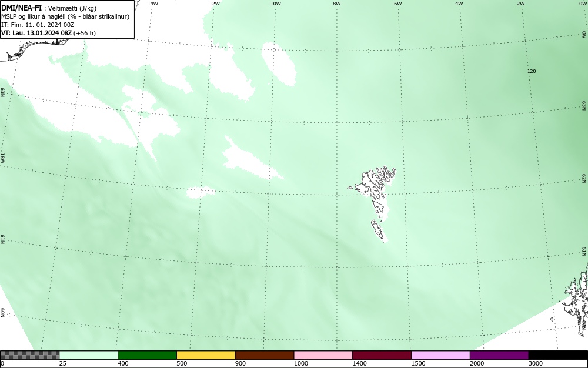Click the 120 isobar value label
Image resolution: width=588 pixels, height=368 pixels.
[x=532, y=71]
